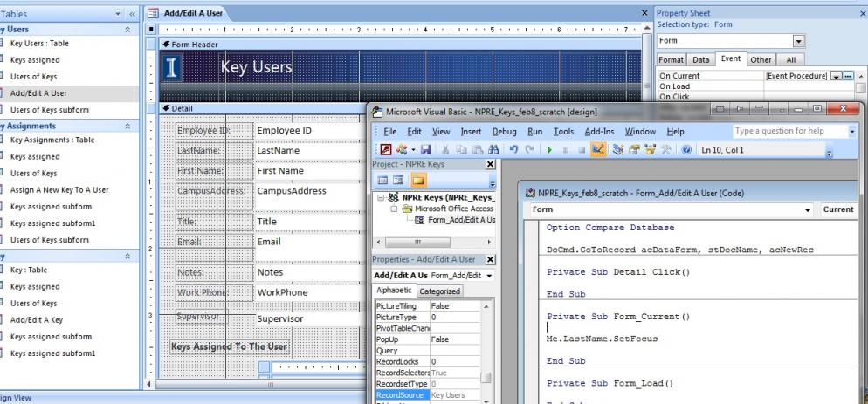Click the Undo arrow icon
Viewport: 868px width, 404px height.
pyautogui.click(x=513, y=149)
